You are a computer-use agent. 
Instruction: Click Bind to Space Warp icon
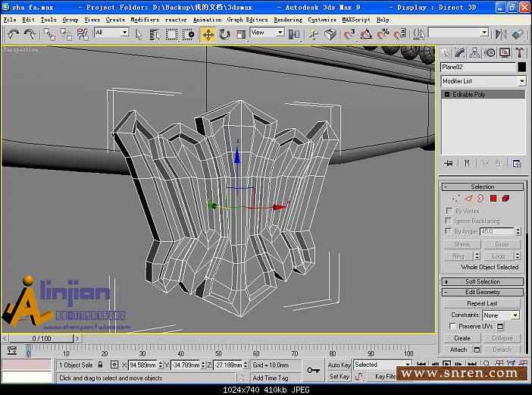click(83, 34)
